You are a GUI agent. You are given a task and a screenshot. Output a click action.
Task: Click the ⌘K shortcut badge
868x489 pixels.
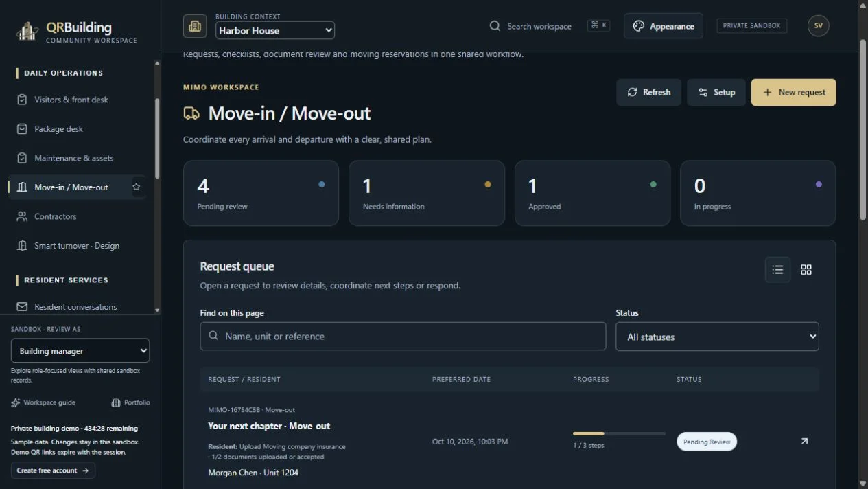click(598, 25)
